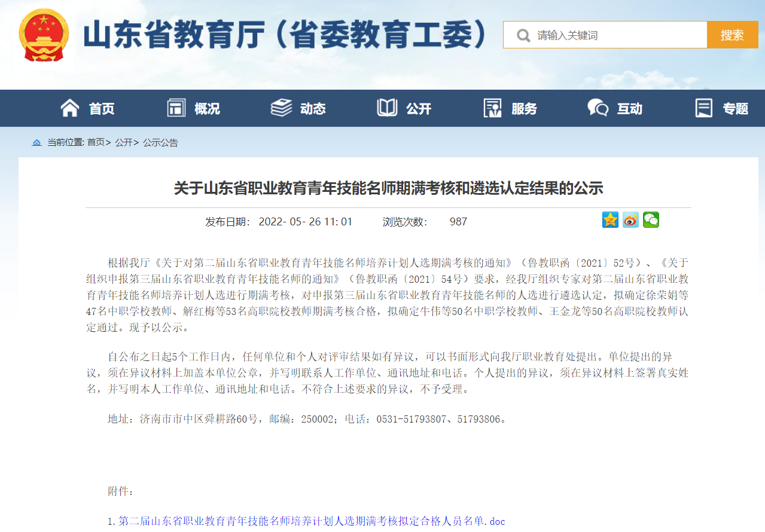Click the 互动 chat bubbles icon
Image resolution: width=765 pixels, height=532 pixels.
[598, 108]
